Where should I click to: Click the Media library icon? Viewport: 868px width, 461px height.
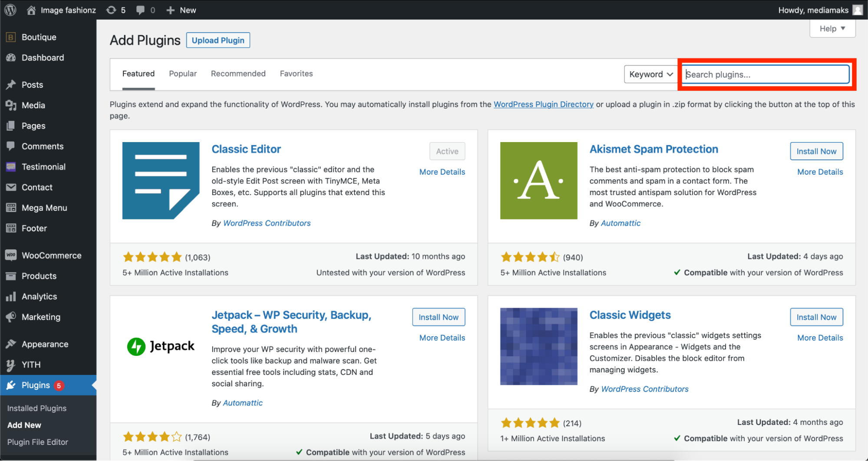(x=11, y=105)
